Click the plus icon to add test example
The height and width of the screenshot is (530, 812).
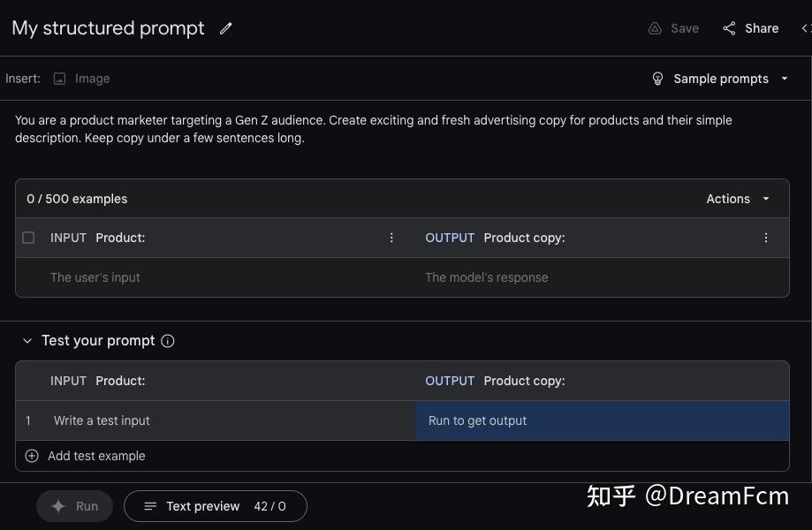pyautogui.click(x=32, y=456)
